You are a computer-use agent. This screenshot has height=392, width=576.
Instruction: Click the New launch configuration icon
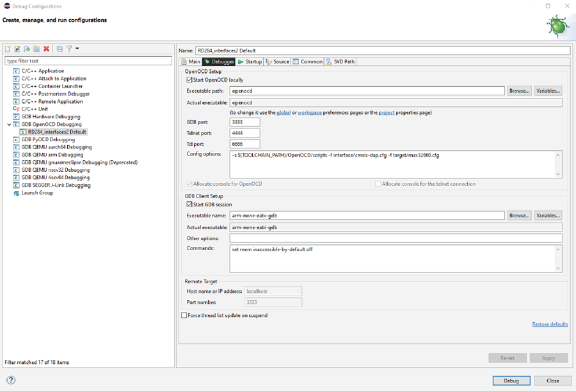[x=8, y=49]
